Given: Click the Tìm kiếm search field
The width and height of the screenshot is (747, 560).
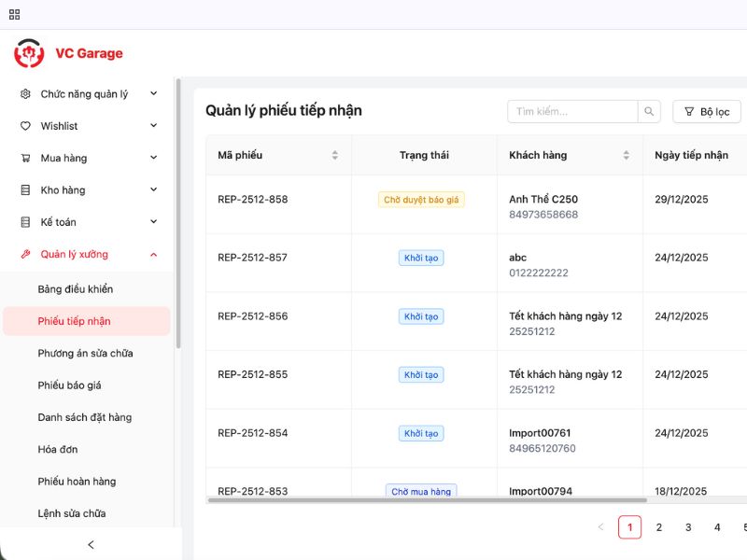Looking at the screenshot, I should [572, 112].
